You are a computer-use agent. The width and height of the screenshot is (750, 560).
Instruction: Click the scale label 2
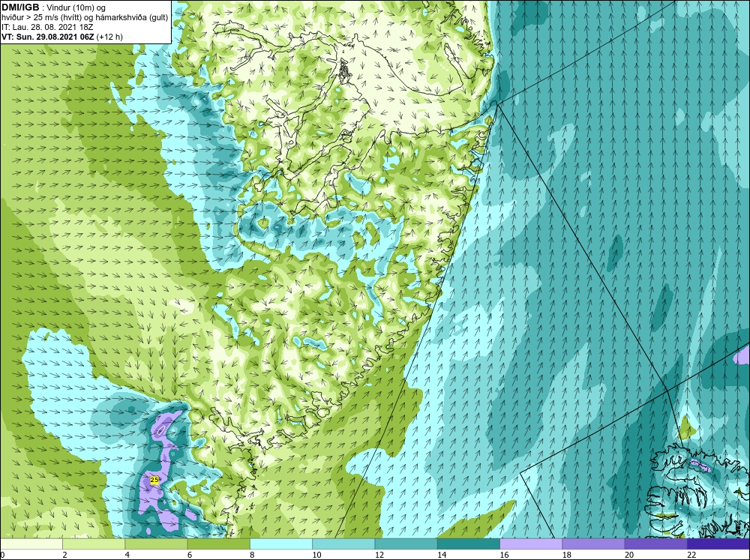(64, 555)
